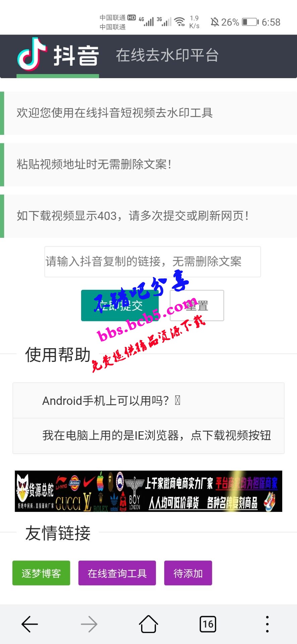Tap the 在线去水印平台 header title
Image resolution: width=297 pixels, height=644 pixels.
(167, 55)
